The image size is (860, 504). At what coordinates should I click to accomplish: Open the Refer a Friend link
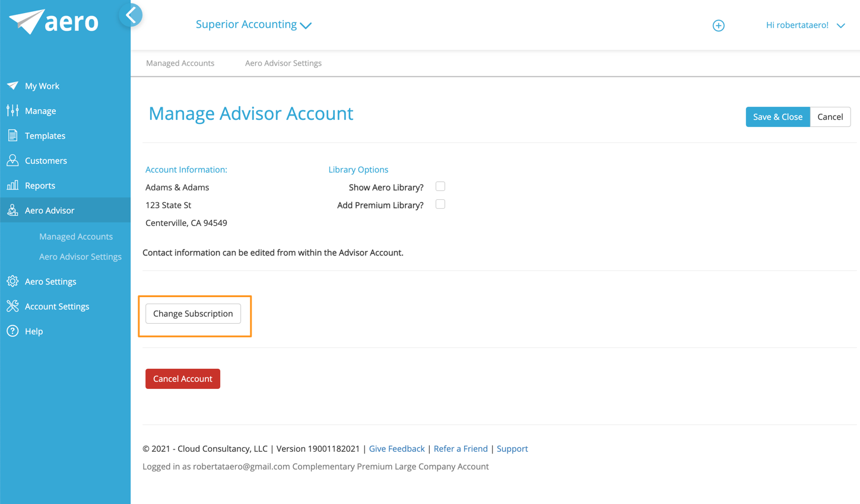click(x=461, y=449)
